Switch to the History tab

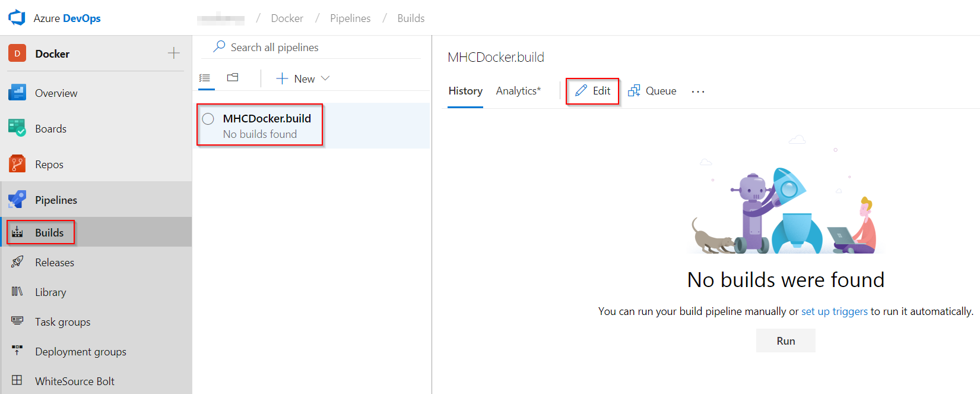[465, 91]
